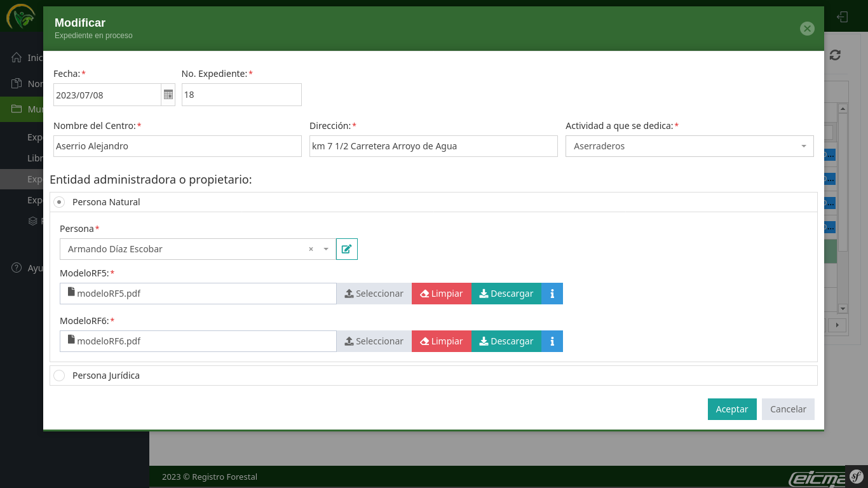Click the Nombre del Centro text field

pyautogui.click(x=177, y=146)
